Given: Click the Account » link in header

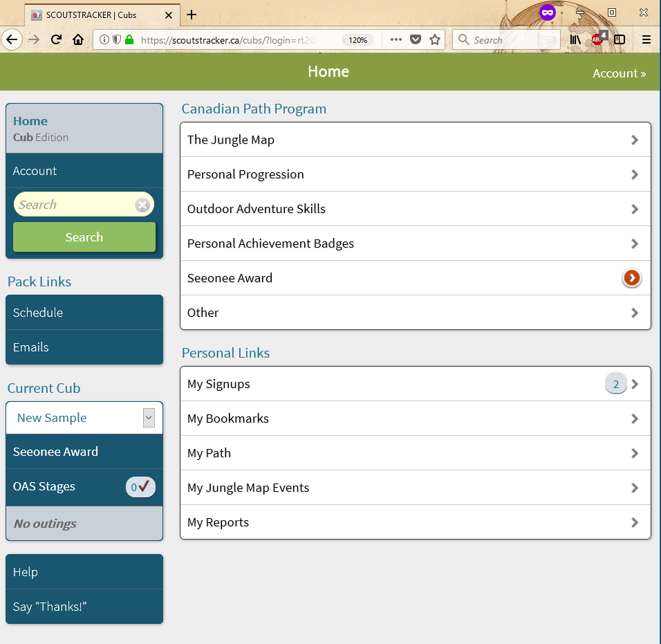Looking at the screenshot, I should point(619,73).
